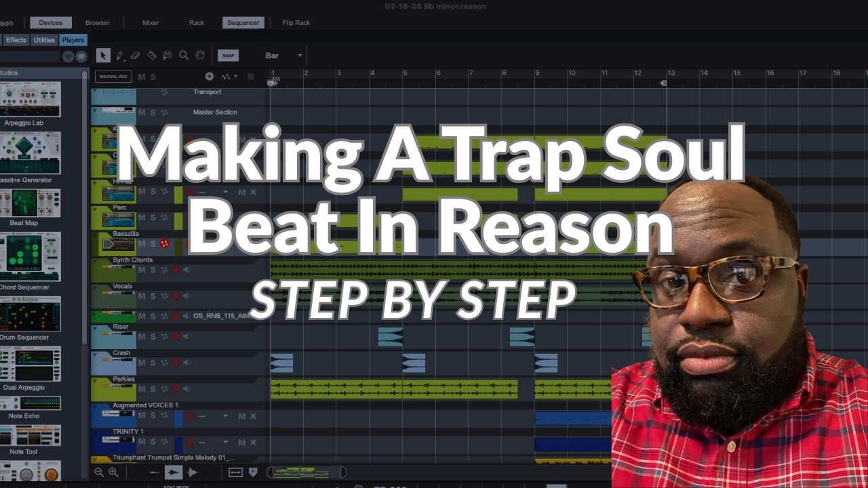This screenshot has width=868, height=488.
Task: Select the Pencil tool
Action: pyautogui.click(x=119, y=56)
